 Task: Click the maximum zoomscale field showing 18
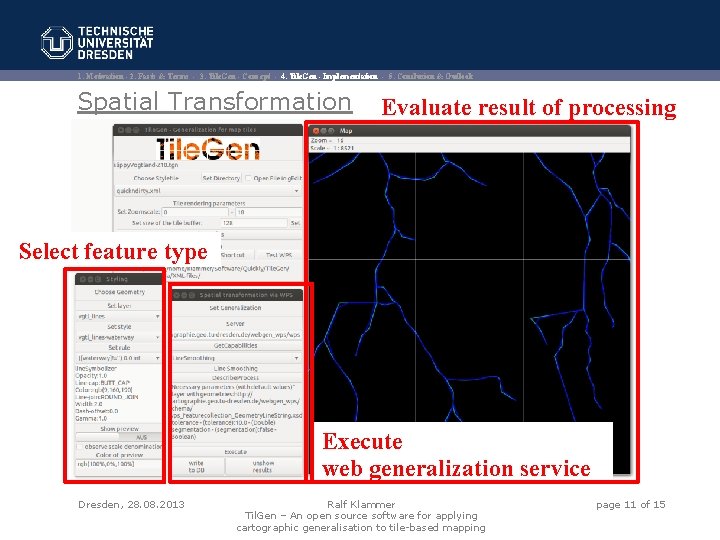269,212
